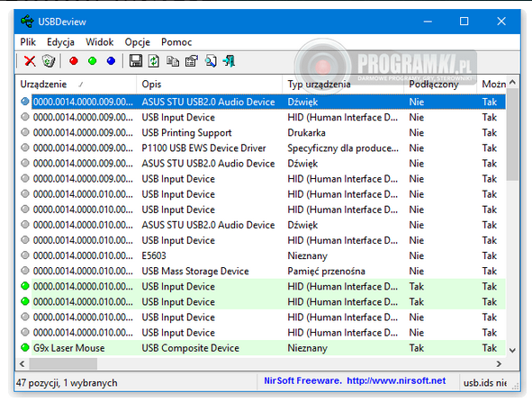Click the vertical scrollbar down arrow
The height and width of the screenshot is (402, 532).
tap(513, 350)
